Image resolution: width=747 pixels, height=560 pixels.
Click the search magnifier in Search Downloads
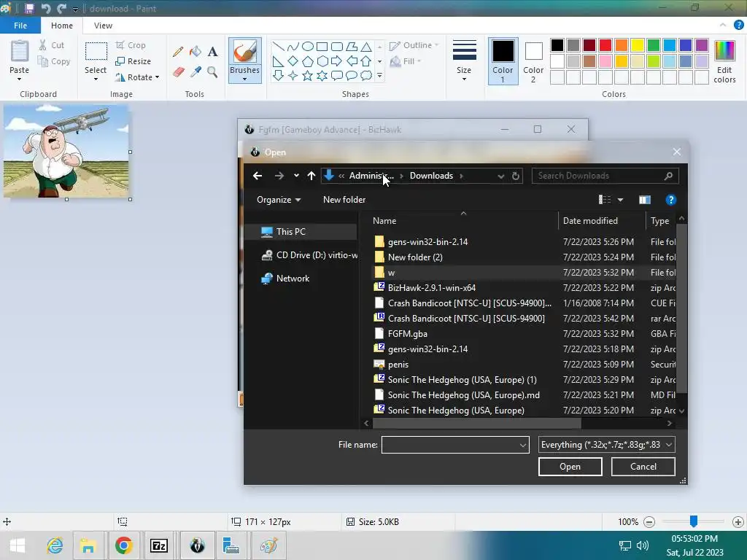[x=668, y=176]
